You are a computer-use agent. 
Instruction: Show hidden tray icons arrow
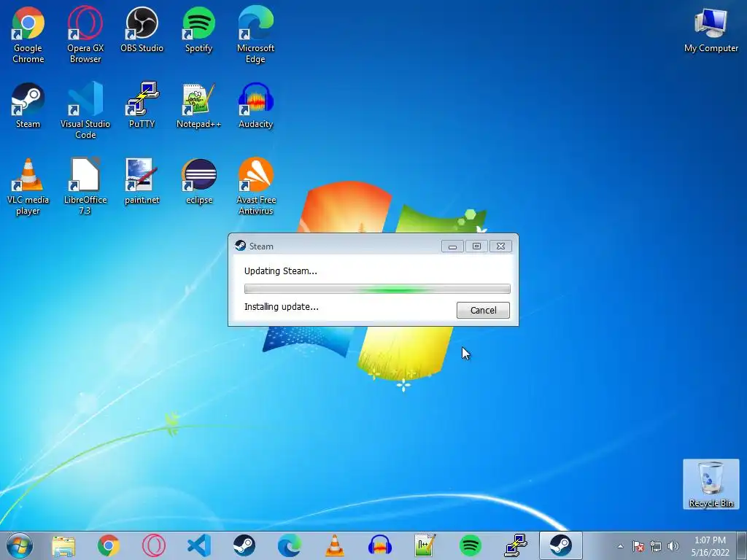(x=620, y=546)
